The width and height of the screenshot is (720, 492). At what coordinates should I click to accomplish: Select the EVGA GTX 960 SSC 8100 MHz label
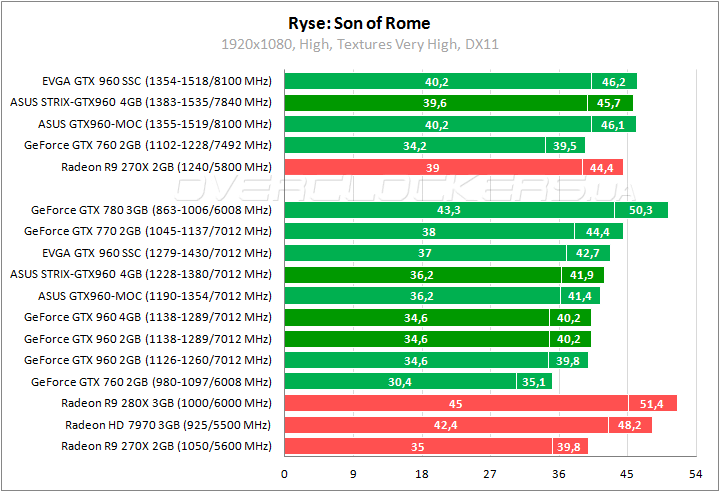156,81
